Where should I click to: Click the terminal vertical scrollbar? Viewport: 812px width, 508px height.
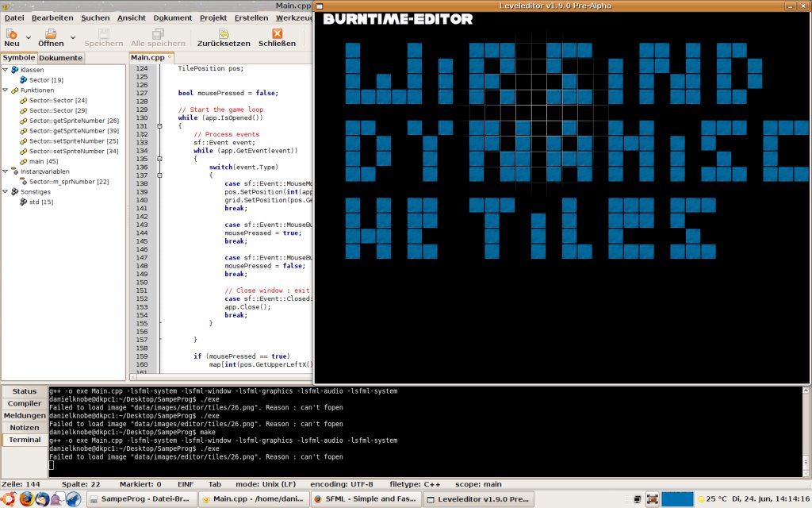(x=806, y=431)
